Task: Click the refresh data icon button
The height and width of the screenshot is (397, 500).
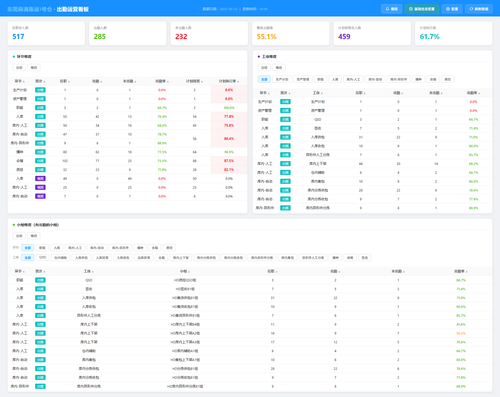Action: coord(479,9)
